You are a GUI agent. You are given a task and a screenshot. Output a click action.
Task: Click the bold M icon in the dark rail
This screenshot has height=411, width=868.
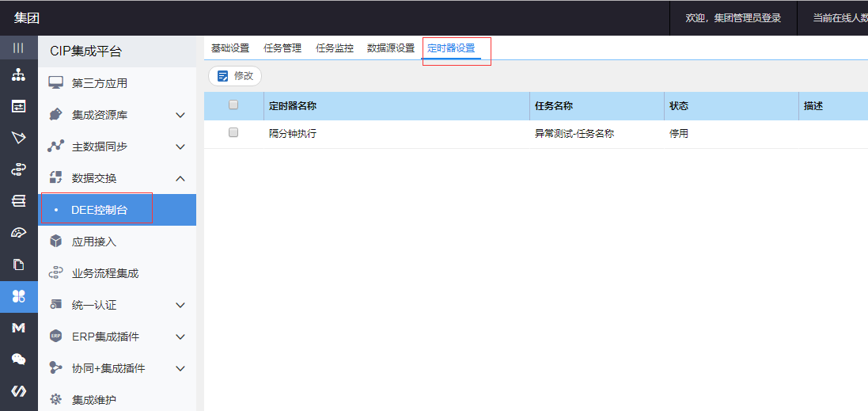click(19, 328)
